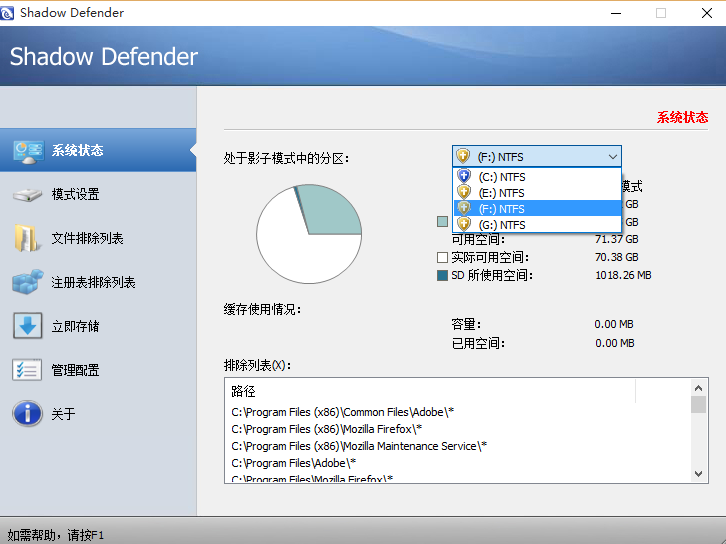Select the (E:) NTFS drive option
726x544 pixels.
(501, 193)
